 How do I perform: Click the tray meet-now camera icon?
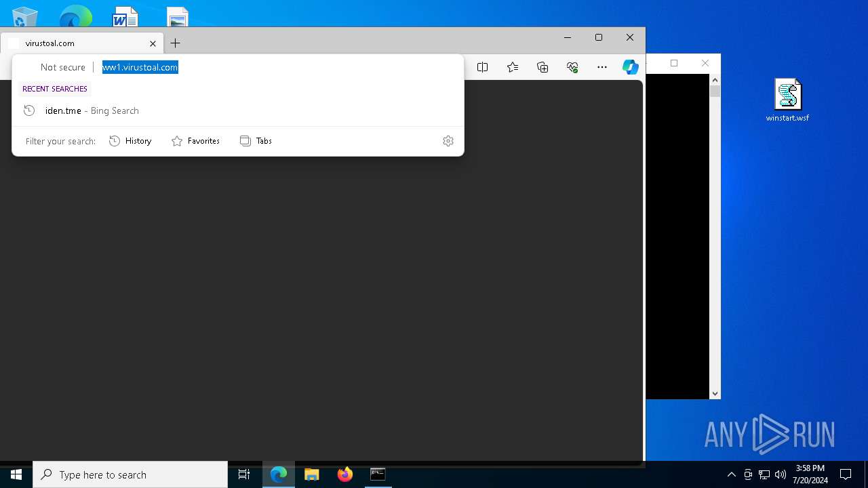748,474
